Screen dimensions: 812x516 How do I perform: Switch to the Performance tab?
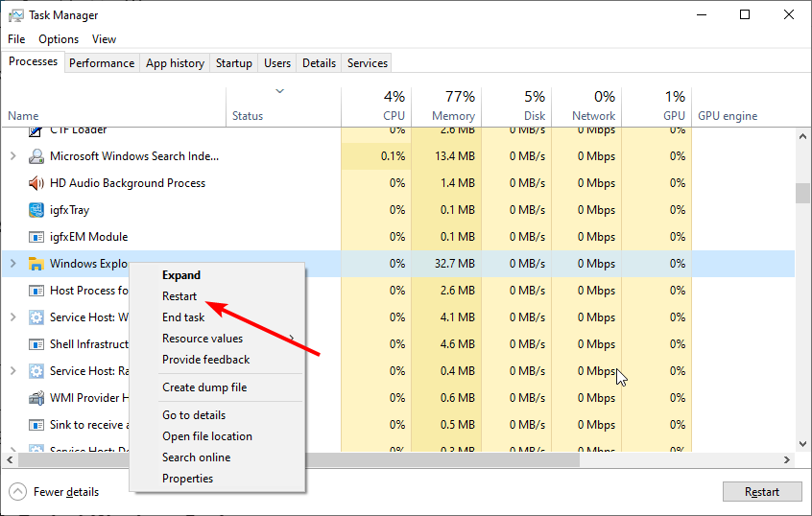102,63
